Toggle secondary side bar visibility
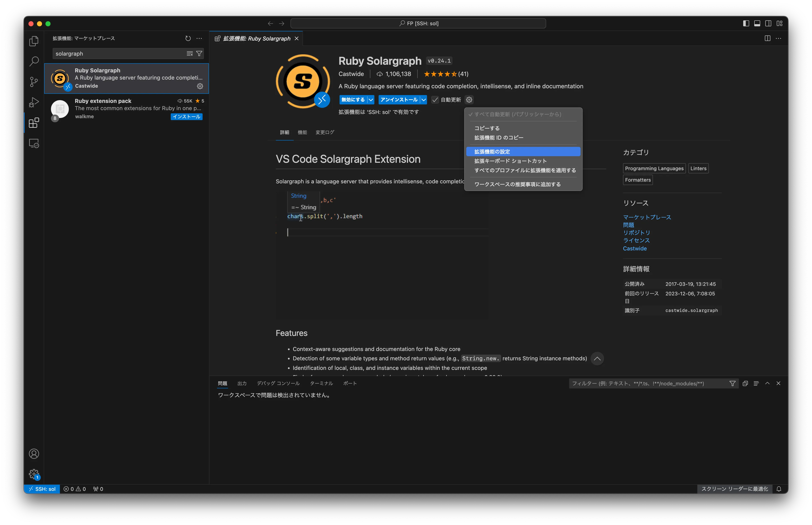The width and height of the screenshot is (812, 525). tap(768, 23)
